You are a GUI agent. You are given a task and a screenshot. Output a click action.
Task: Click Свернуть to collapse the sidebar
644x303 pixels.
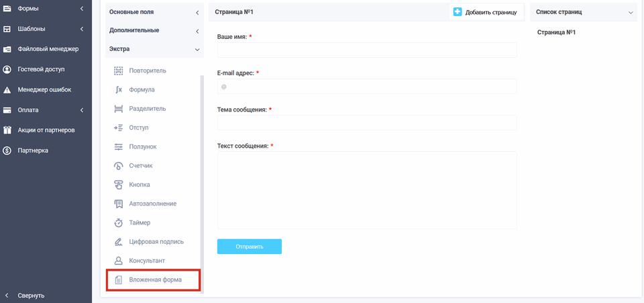click(x=31, y=295)
